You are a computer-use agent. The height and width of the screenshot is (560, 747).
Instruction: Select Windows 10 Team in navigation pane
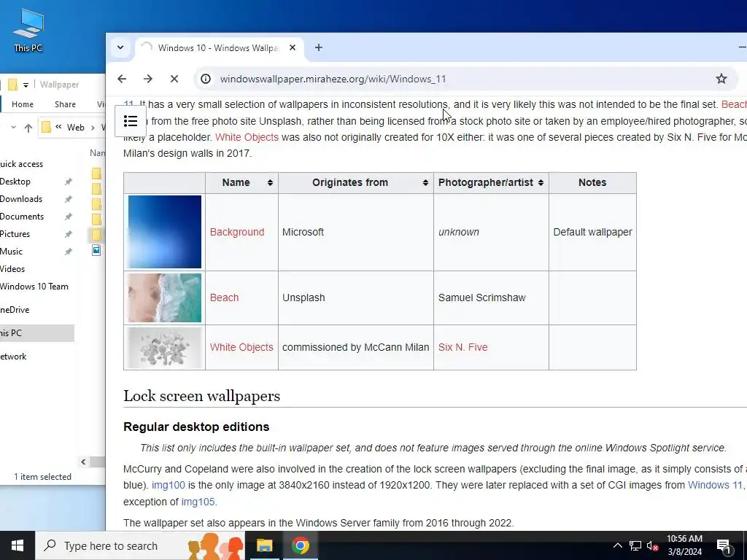34,287
